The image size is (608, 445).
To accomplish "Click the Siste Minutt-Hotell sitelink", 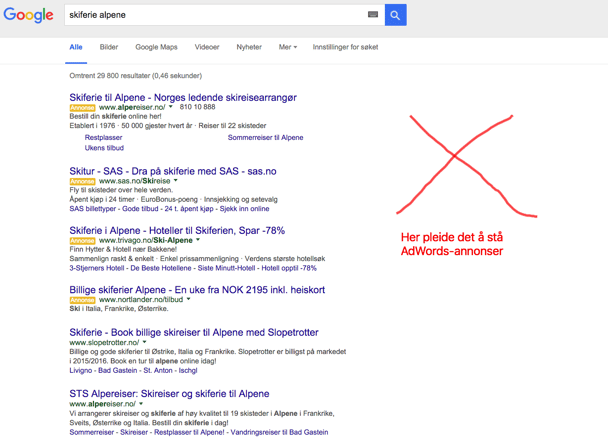I will [x=226, y=268].
